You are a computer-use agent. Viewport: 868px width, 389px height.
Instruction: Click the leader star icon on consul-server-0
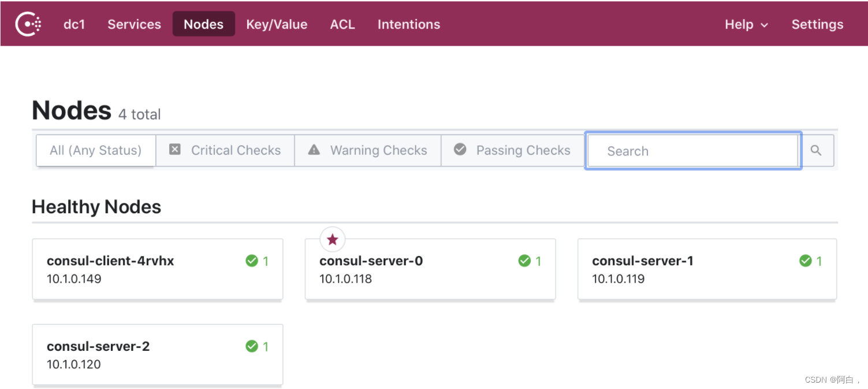tap(333, 239)
